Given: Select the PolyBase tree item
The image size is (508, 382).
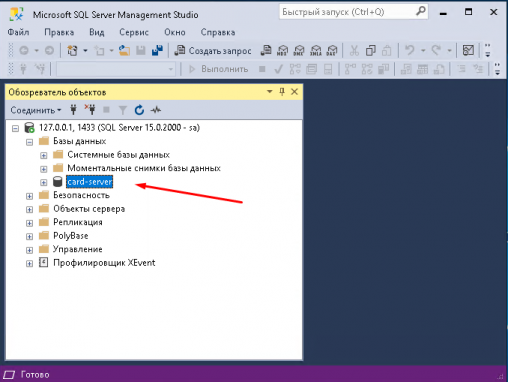Looking at the screenshot, I should click(71, 236).
